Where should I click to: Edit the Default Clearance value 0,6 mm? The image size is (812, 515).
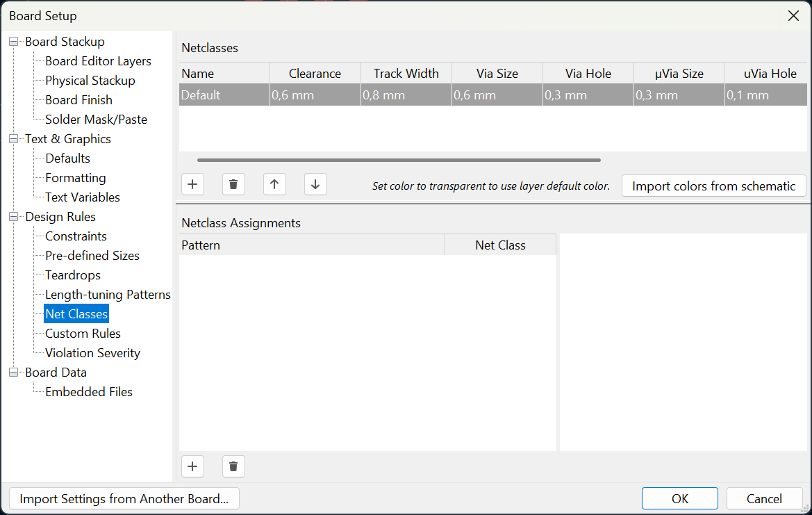click(x=315, y=95)
